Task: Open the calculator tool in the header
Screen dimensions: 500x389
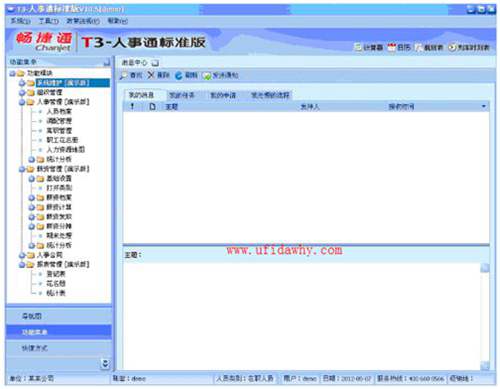Action: [x=368, y=47]
